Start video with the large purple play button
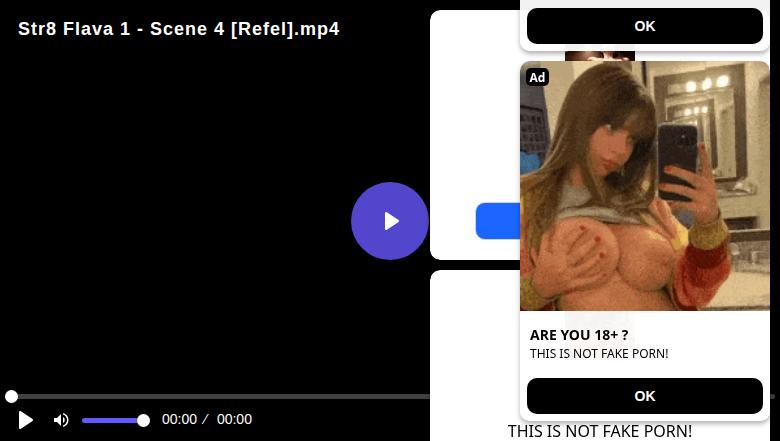 (x=390, y=221)
